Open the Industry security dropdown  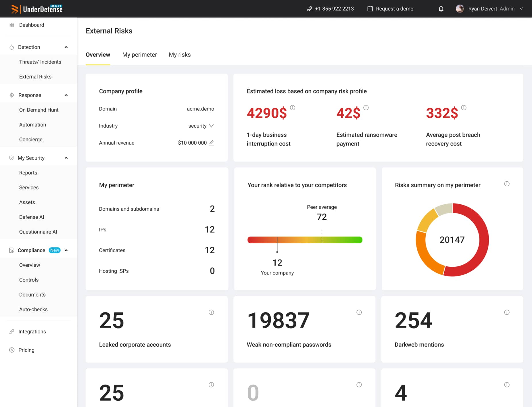coord(201,126)
